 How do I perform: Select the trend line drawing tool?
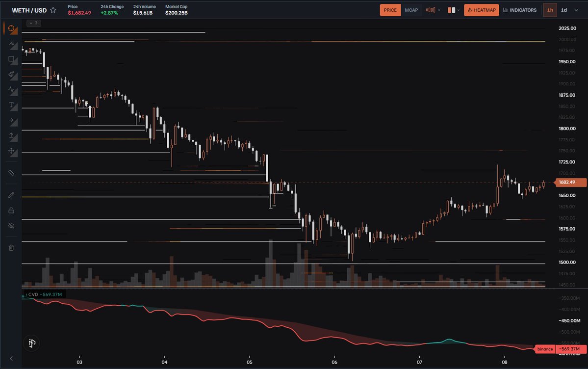point(11,44)
